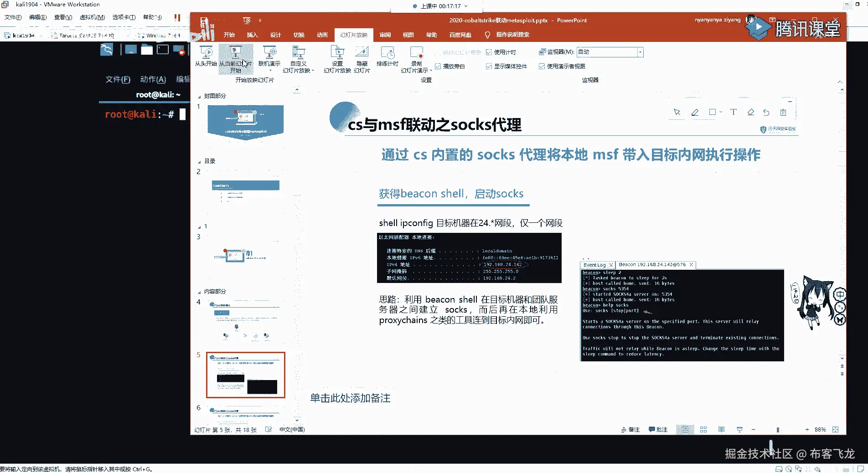This screenshot has width=868, height=473.
Task: Toggle Use Presenter View (使用演示者视图) checkbox
Action: 542,67
